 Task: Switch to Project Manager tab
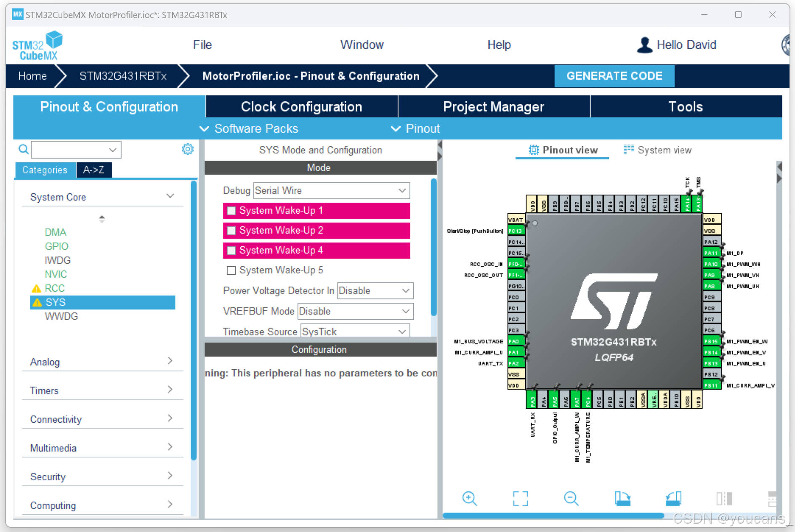(494, 106)
